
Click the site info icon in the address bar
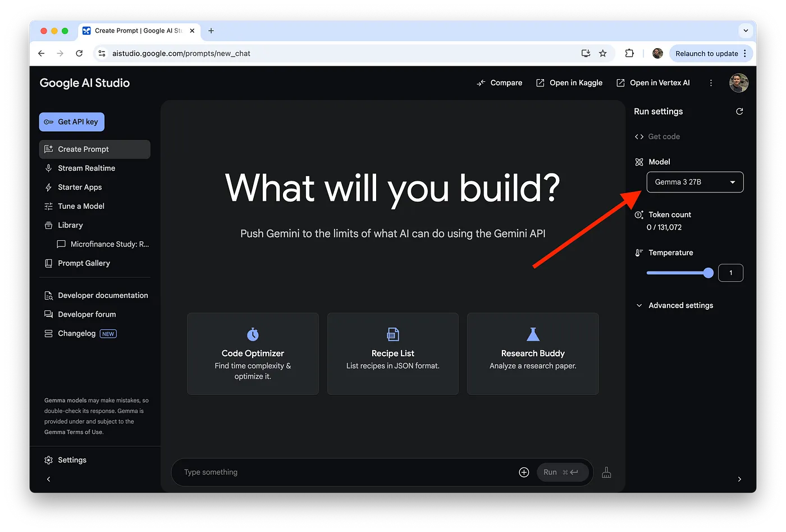pyautogui.click(x=102, y=53)
